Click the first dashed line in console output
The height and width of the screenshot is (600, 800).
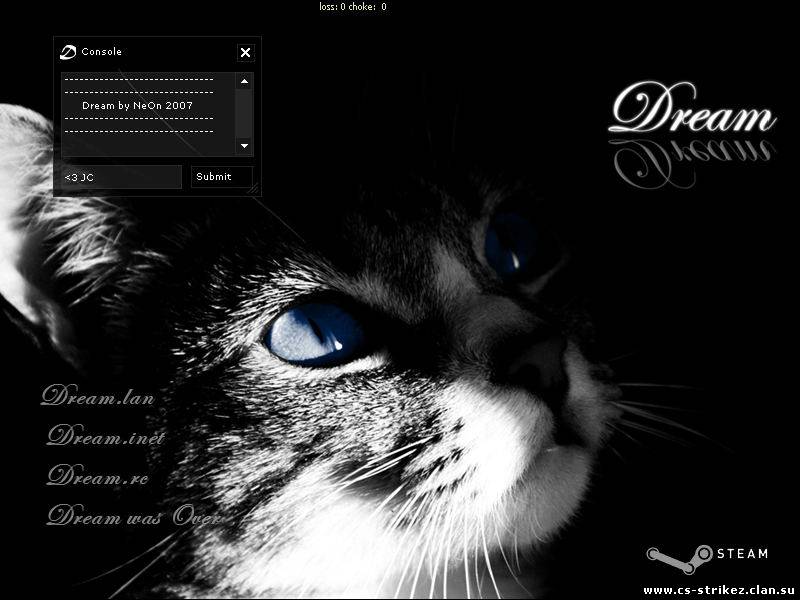click(x=138, y=79)
